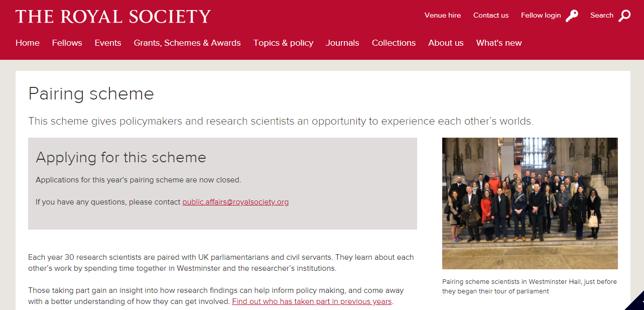The image size is (644, 310).
Task: Email public.affairs@royalsociety.org link
Action: tap(235, 202)
